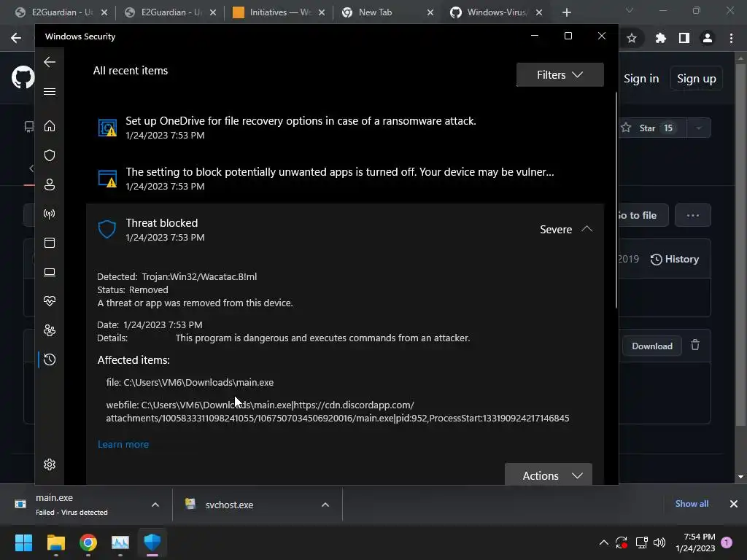Expand the GitHub Star dropdown arrow
Screen dimensions: 747x560
point(699,128)
